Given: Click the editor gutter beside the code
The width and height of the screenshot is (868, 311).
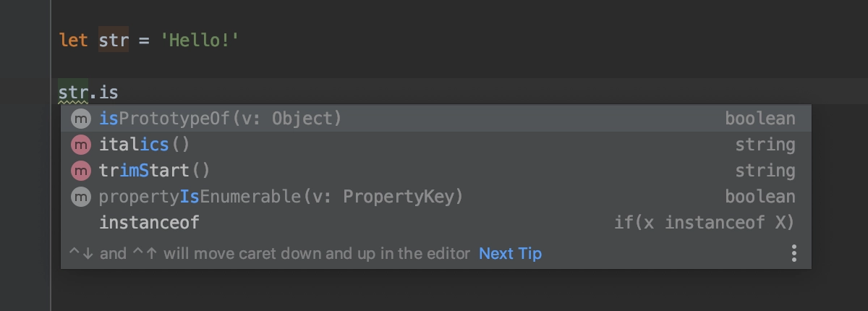Looking at the screenshot, I should [x=25, y=155].
